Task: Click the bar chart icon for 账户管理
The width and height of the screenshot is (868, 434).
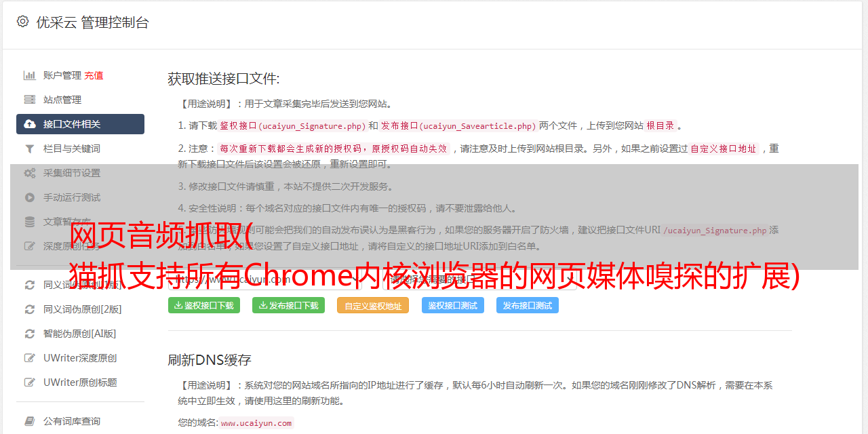Action: (x=30, y=75)
